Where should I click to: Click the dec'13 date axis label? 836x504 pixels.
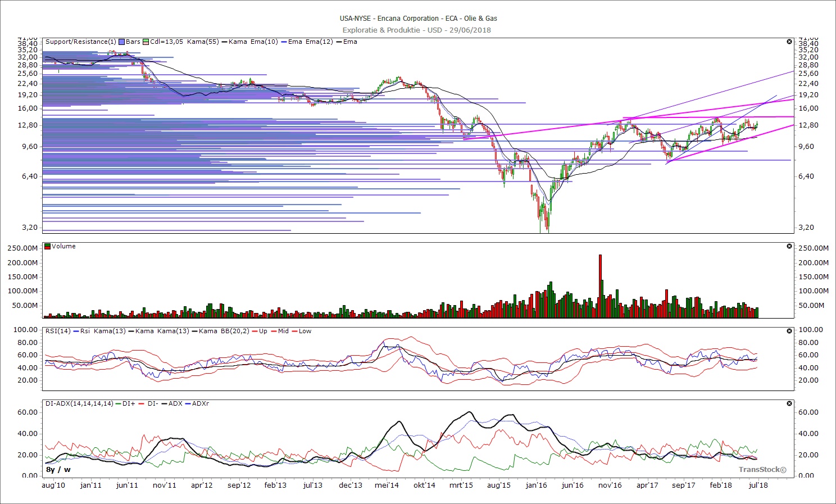(351, 485)
